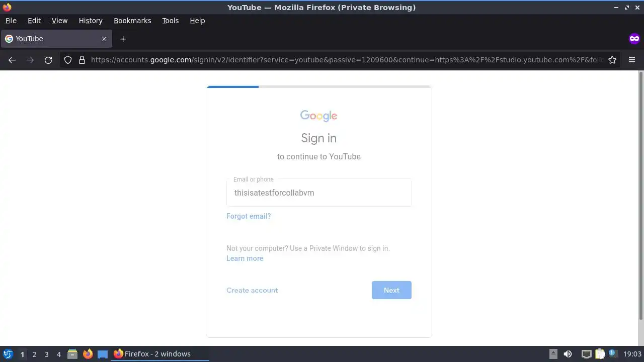Click the show desktop taskbar icon
Screen dimensions: 644x362
103,354
